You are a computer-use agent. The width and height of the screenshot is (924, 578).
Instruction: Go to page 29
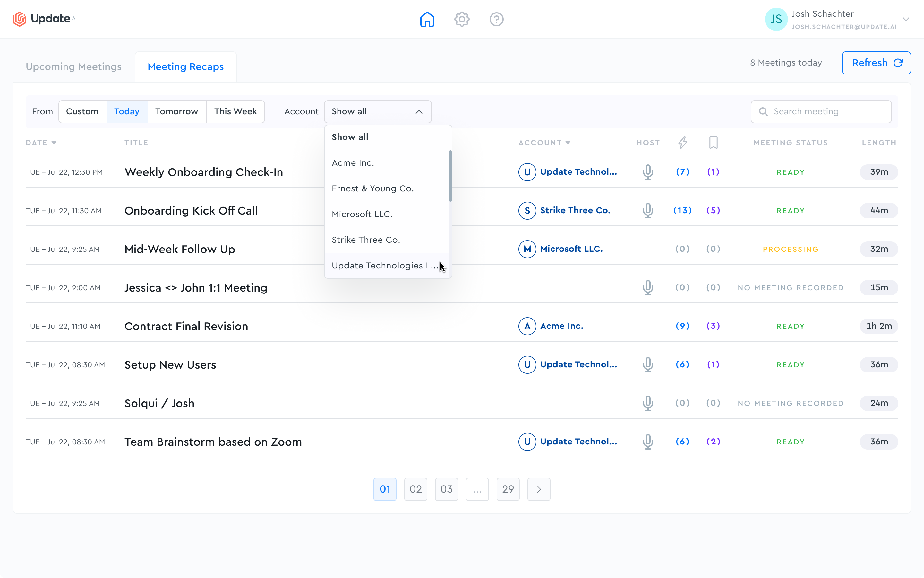point(508,489)
